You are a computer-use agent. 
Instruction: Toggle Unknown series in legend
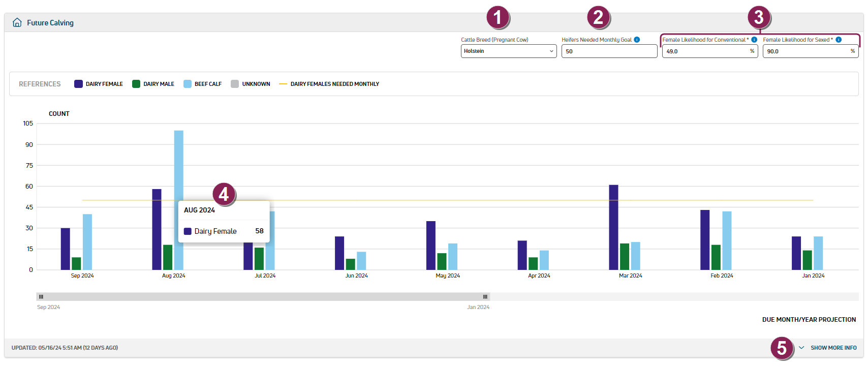tap(250, 84)
